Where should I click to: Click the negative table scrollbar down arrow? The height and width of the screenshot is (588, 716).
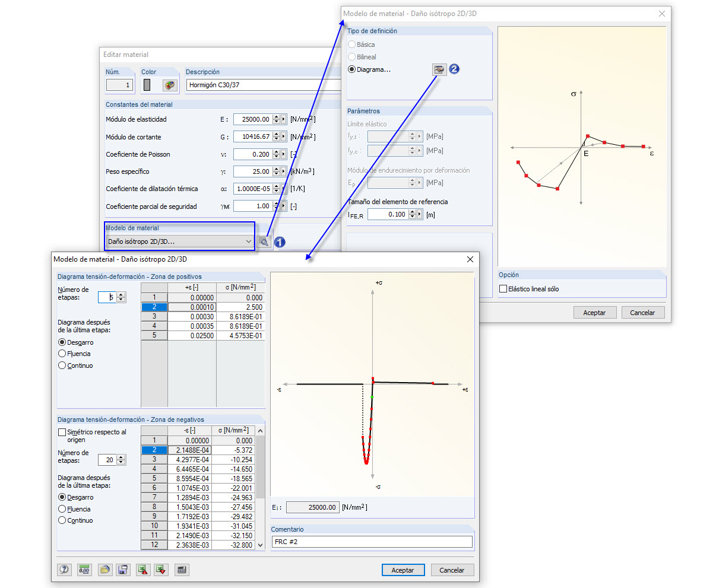coord(261,545)
